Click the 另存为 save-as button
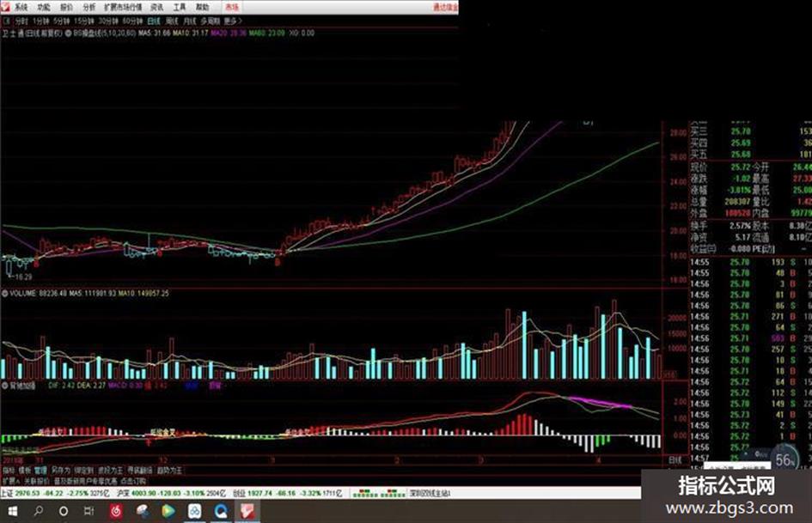Screen dimensions: 812x523 point(60,471)
